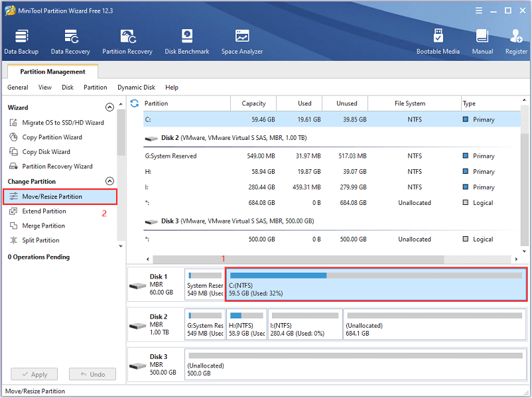The width and height of the screenshot is (532, 398).
Task: Select the H:(NTFS) block in the disk map
Action: point(247,324)
